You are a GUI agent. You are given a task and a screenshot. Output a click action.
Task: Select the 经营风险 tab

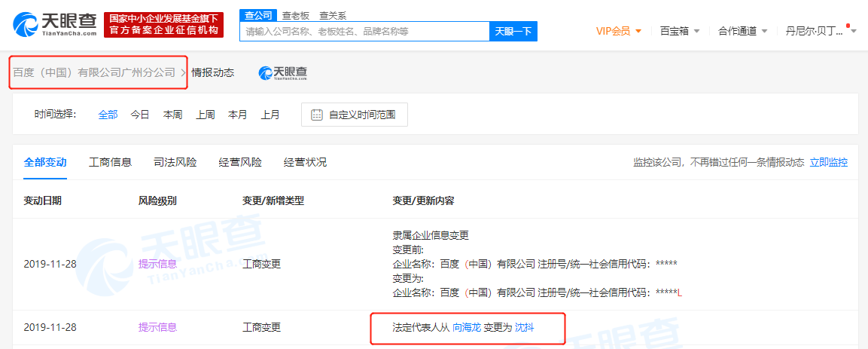(240, 162)
